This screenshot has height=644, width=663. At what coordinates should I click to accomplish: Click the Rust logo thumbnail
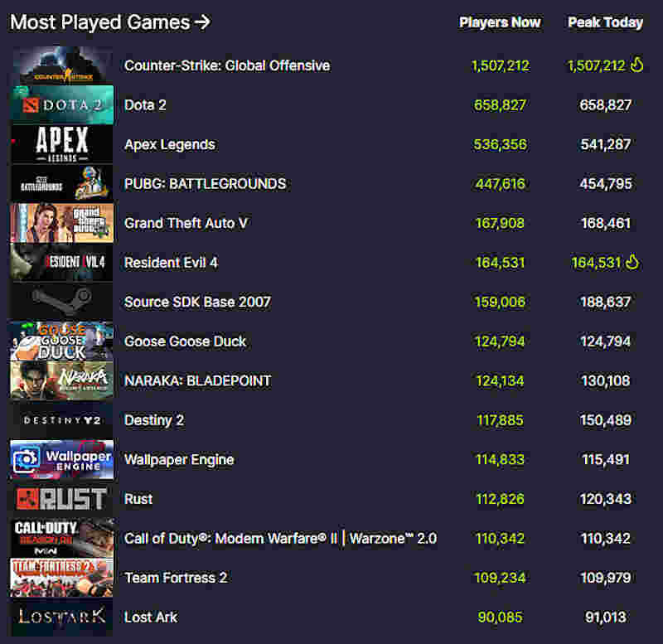click(x=62, y=498)
